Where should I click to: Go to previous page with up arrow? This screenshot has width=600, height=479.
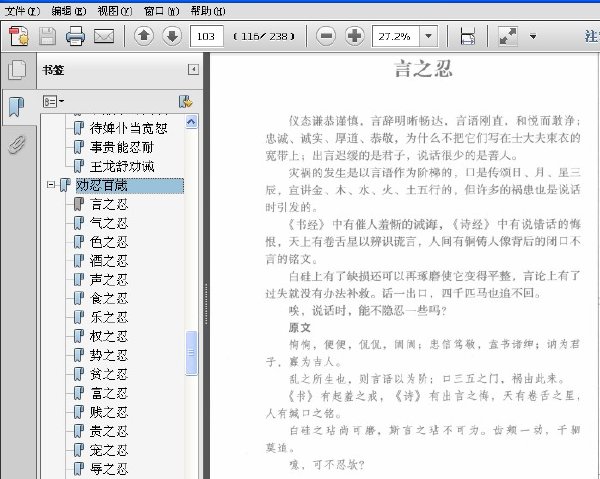[x=144, y=36]
